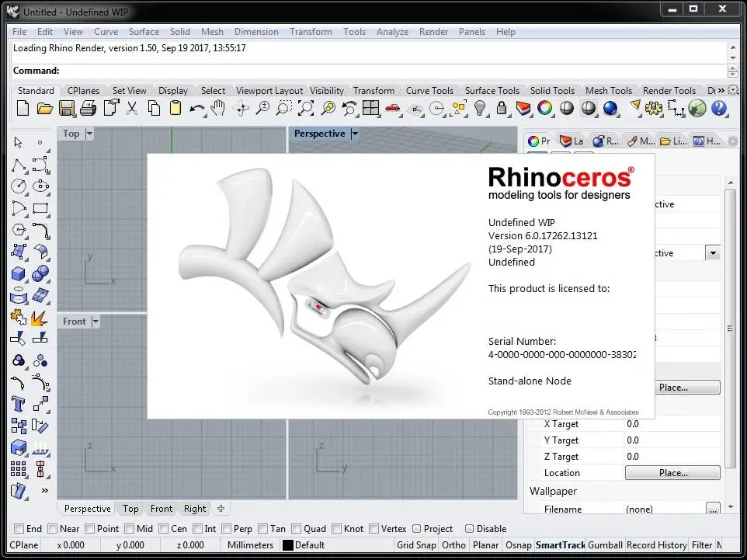Enable the Perp osnap checkbox
This screenshot has height=560, width=747.
click(x=226, y=529)
